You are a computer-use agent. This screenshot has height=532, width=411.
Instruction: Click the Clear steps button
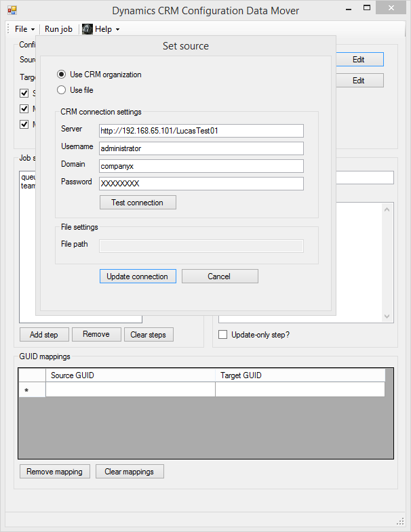149,335
